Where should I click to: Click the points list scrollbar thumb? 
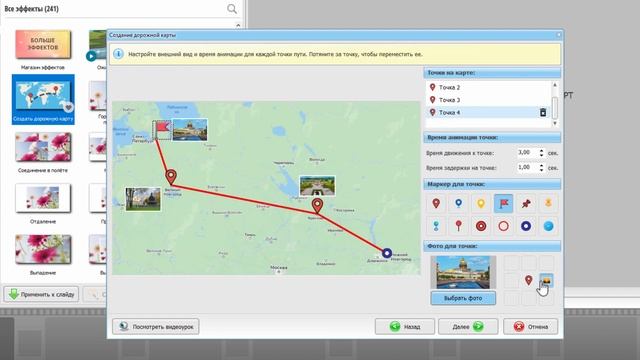tap(555, 107)
